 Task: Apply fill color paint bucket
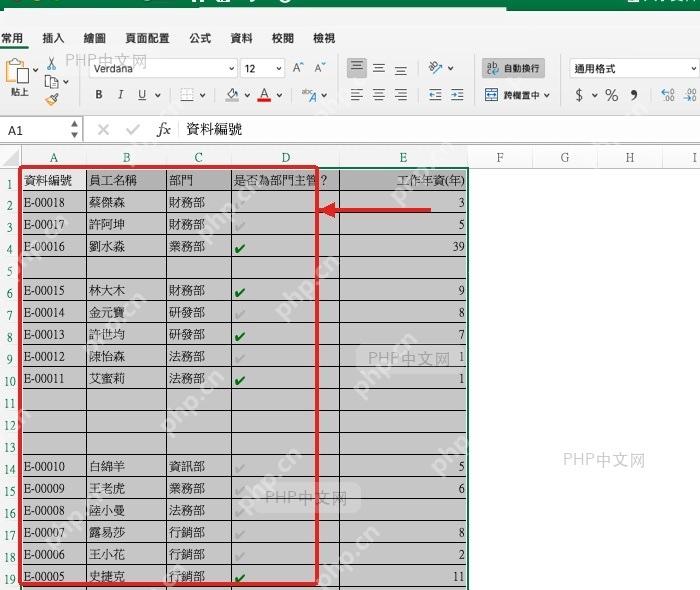click(232, 95)
